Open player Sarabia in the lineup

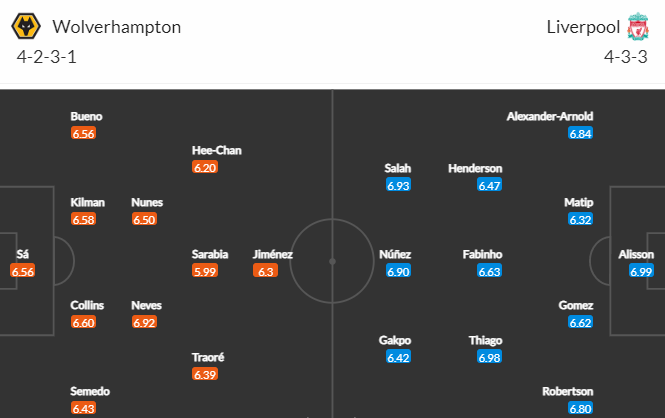tap(210, 254)
